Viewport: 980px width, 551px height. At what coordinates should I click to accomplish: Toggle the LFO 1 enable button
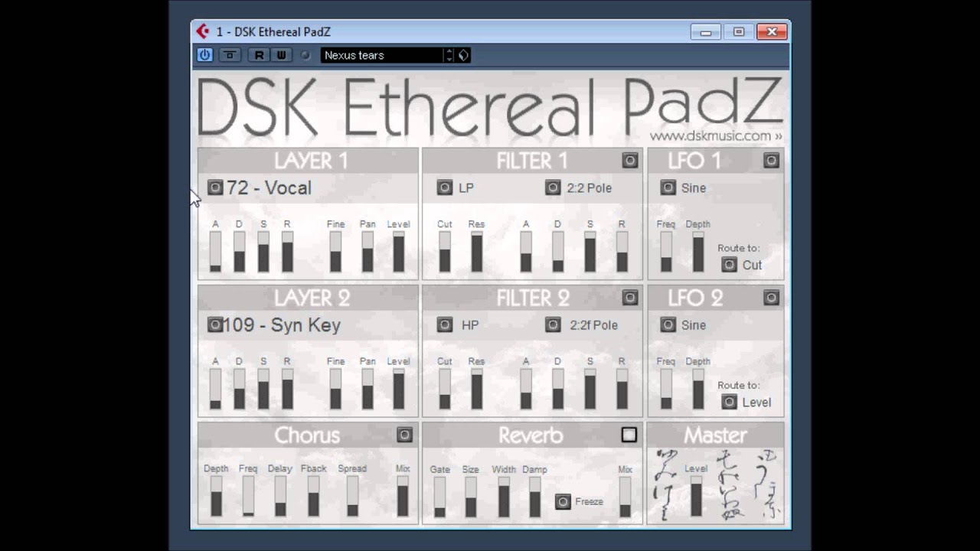pos(771,160)
